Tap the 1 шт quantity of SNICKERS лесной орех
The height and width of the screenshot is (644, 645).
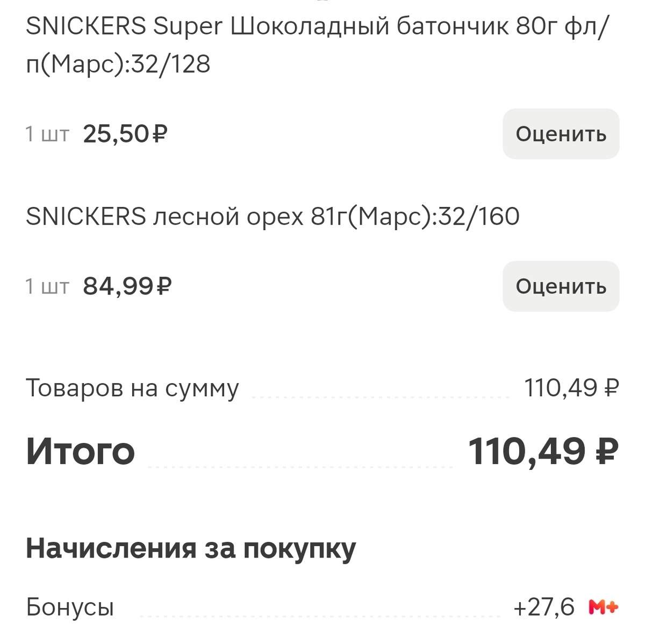click(46, 286)
